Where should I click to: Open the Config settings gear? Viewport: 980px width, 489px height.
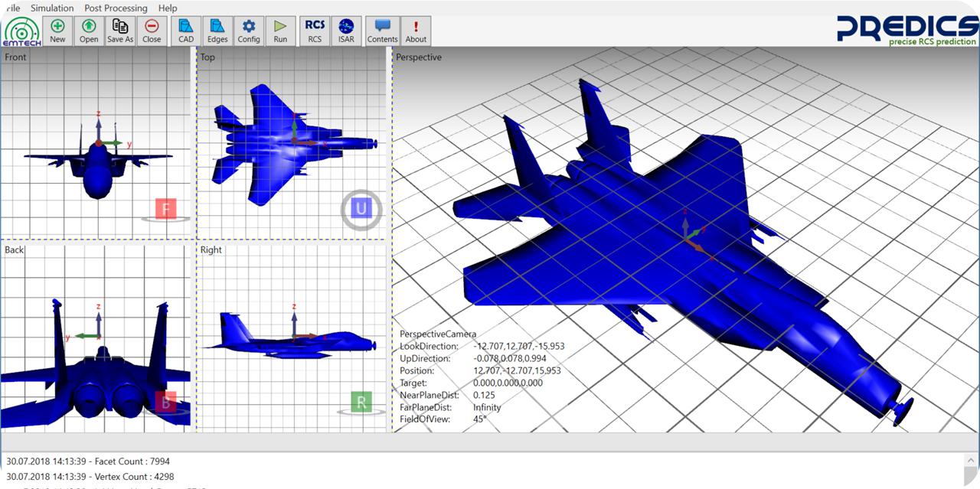[249, 31]
